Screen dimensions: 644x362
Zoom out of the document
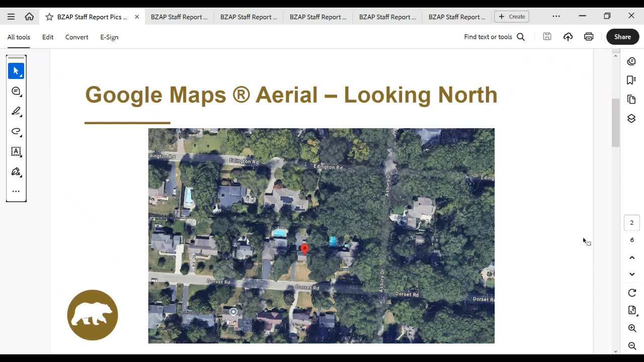(x=632, y=346)
